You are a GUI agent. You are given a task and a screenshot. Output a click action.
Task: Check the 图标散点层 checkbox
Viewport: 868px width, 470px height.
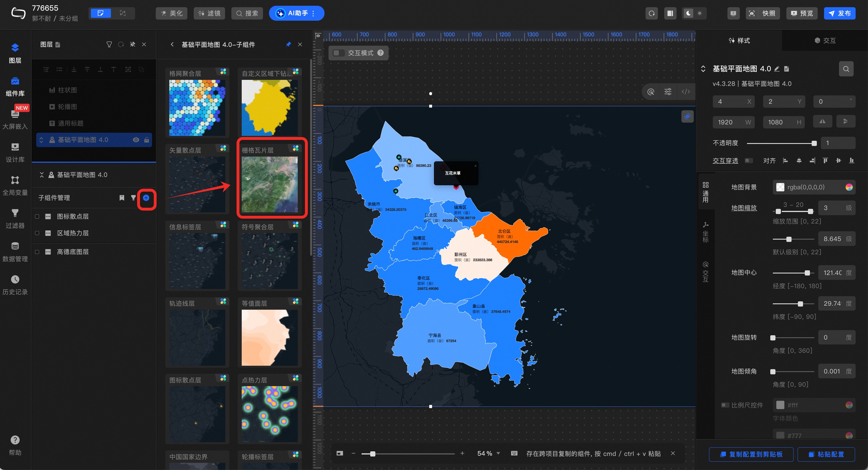pyautogui.click(x=37, y=217)
